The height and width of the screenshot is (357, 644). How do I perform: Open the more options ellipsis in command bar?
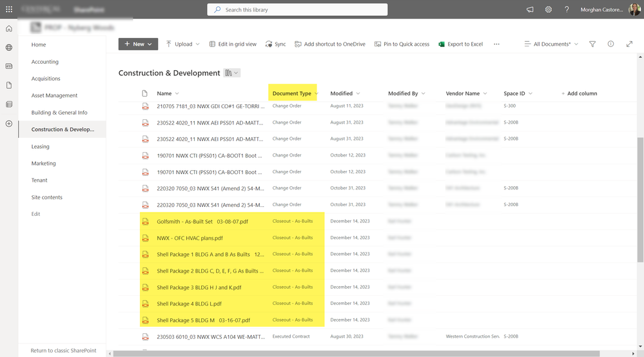pyautogui.click(x=496, y=44)
